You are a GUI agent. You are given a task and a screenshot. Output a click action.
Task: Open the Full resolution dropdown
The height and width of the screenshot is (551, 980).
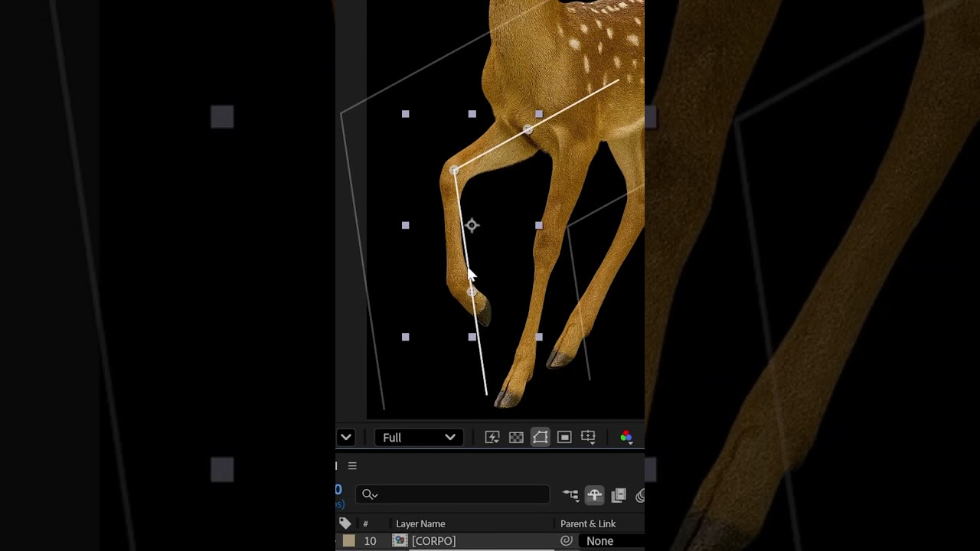coord(419,437)
